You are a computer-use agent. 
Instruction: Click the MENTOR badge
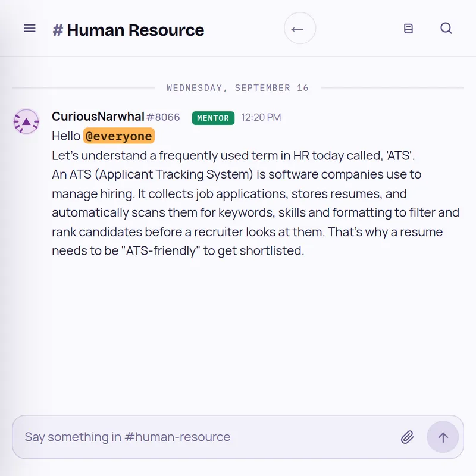tap(213, 118)
